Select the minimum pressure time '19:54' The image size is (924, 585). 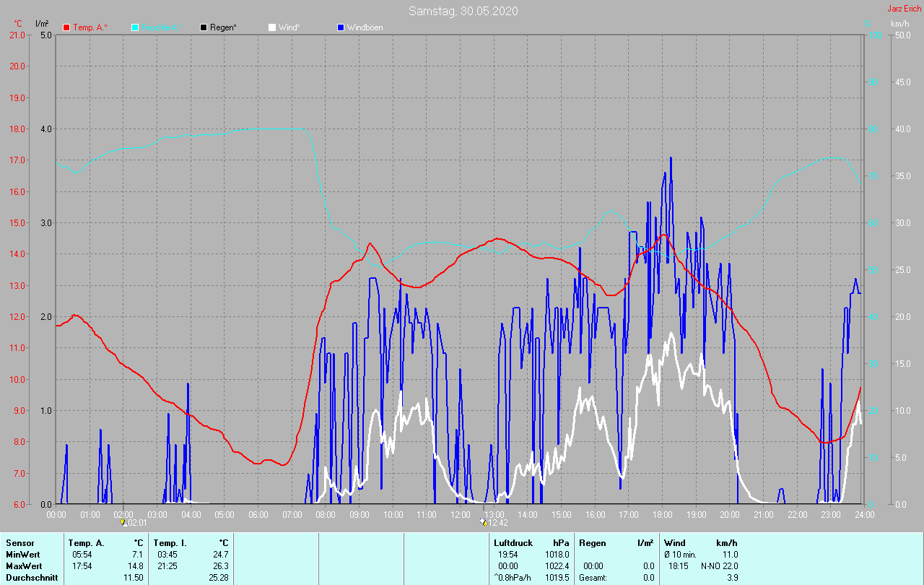[x=508, y=555]
